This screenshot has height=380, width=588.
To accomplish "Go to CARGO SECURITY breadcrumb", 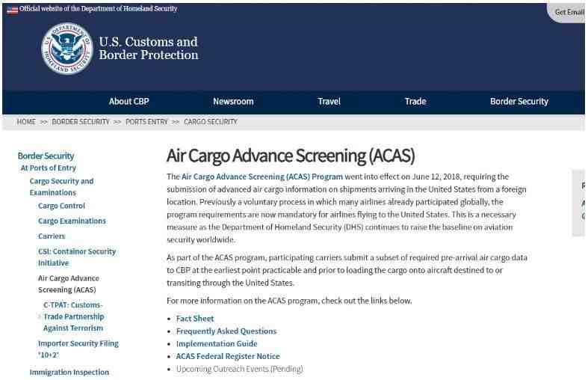I will (211, 122).
